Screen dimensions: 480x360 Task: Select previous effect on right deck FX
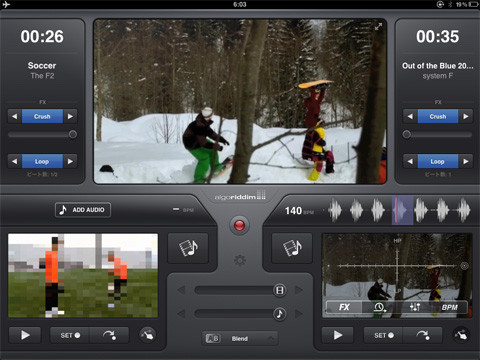click(410, 116)
